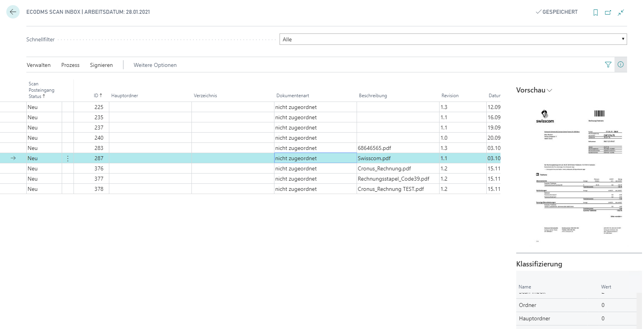Select Swisscom.pdf description cell
This screenshot has width=644, height=329.
(398, 158)
